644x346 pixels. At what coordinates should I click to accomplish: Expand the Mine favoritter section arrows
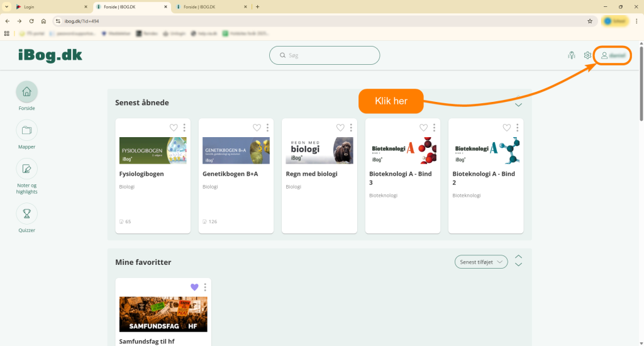pos(518,260)
